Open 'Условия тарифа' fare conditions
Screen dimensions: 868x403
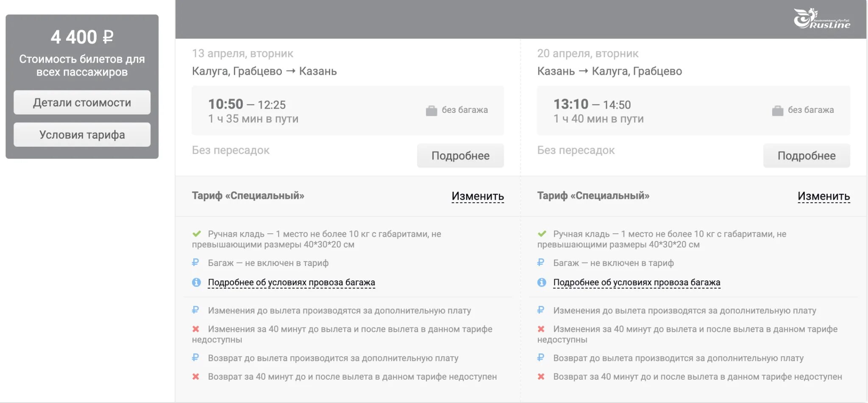(82, 134)
